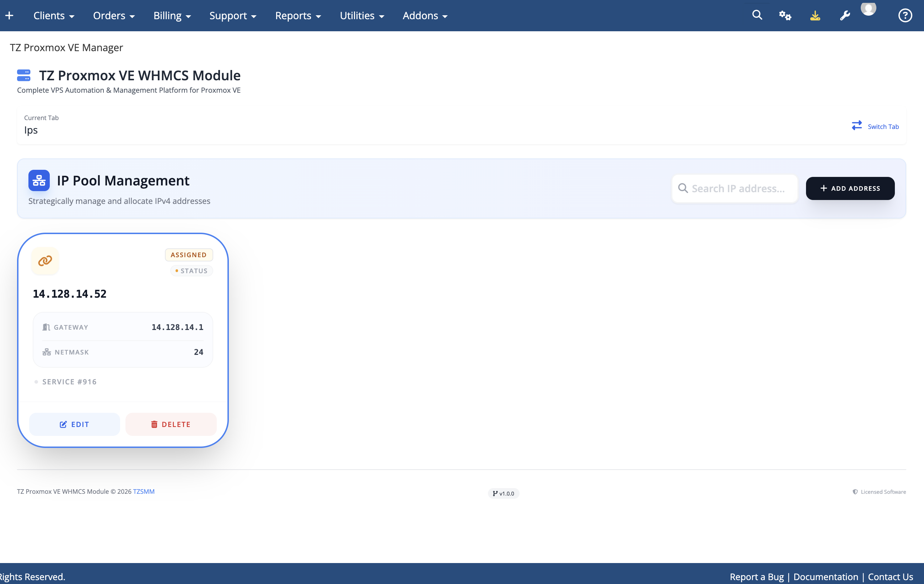Open the wrench system settings icon
Image resolution: width=924 pixels, height=584 pixels.
pyautogui.click(x=845, y=15)
